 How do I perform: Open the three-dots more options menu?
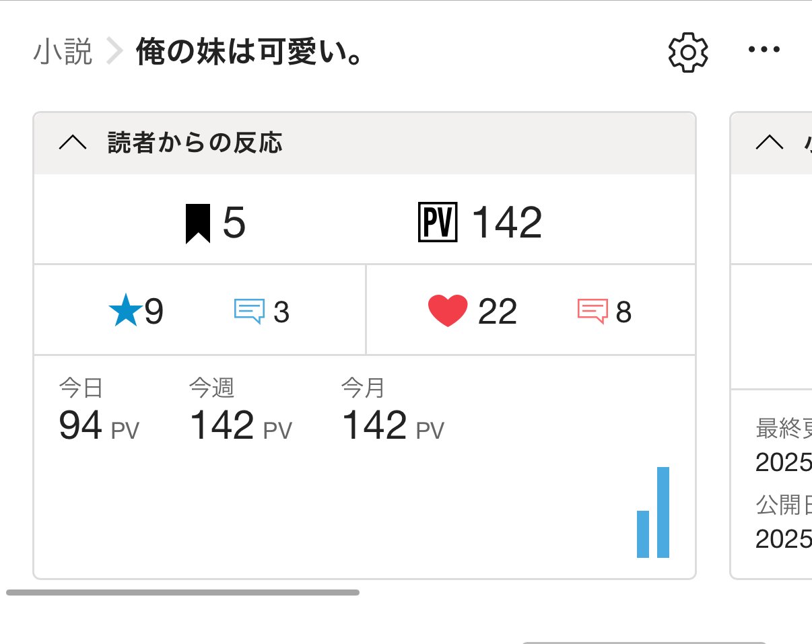pos(764,50)
